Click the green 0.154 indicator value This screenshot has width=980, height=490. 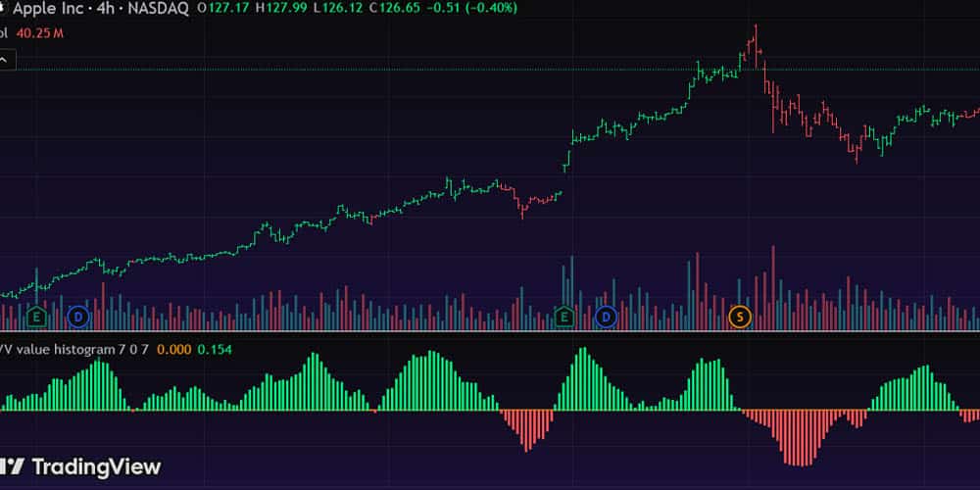coord(216,349)
